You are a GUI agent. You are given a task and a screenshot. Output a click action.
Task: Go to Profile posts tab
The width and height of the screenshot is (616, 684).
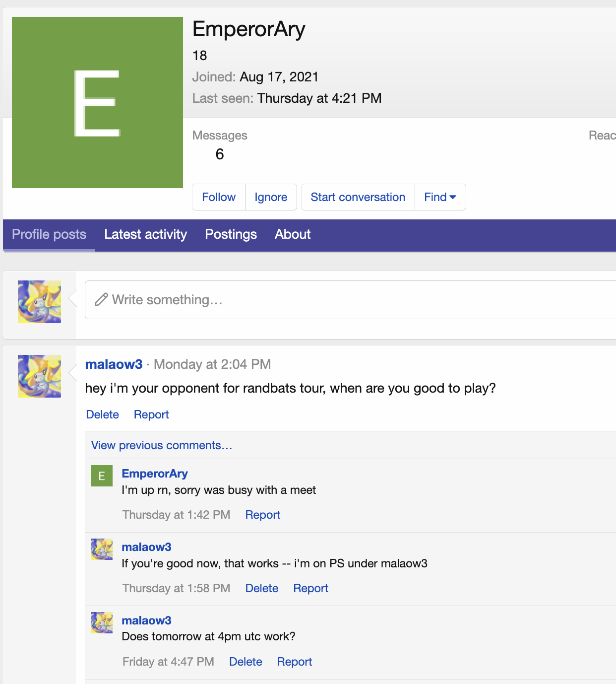tap(49, 234)
